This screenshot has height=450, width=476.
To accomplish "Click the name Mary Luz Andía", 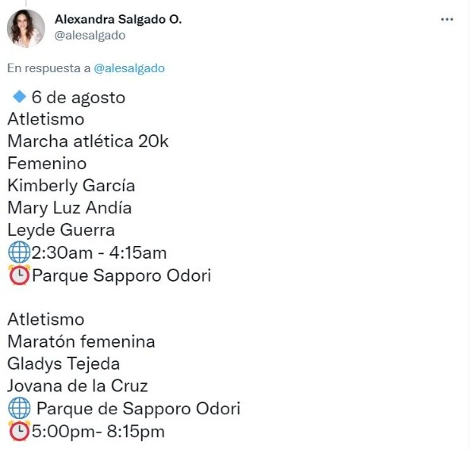I will (70, 208).
